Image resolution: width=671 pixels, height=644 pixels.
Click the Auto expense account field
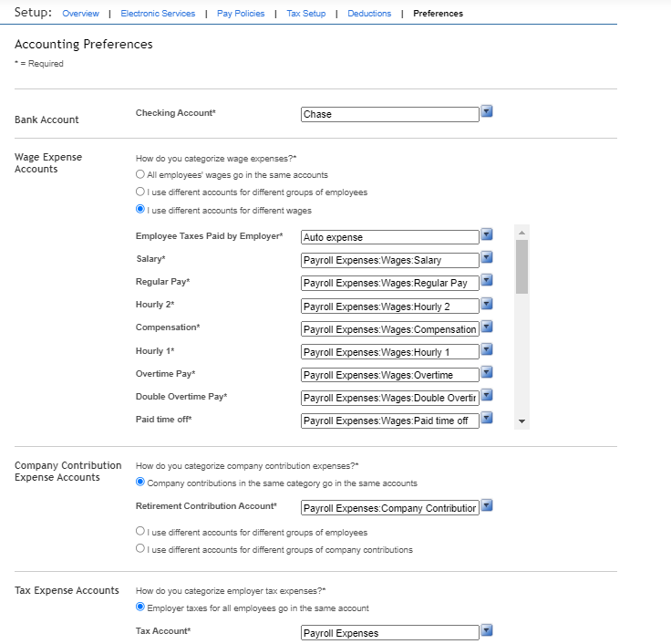click(390, 237)
